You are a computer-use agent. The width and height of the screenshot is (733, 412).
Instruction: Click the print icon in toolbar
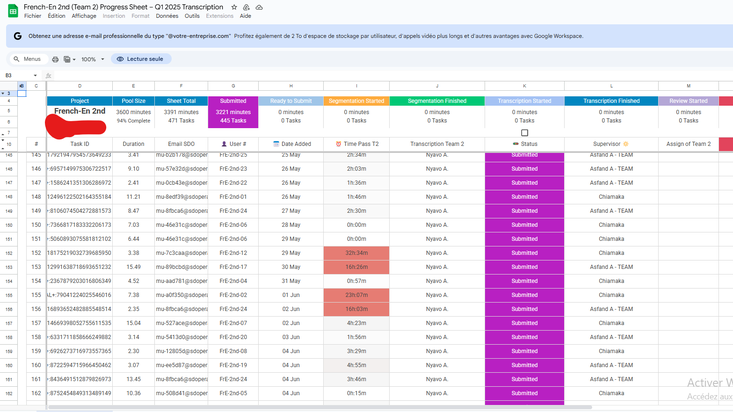55,59
